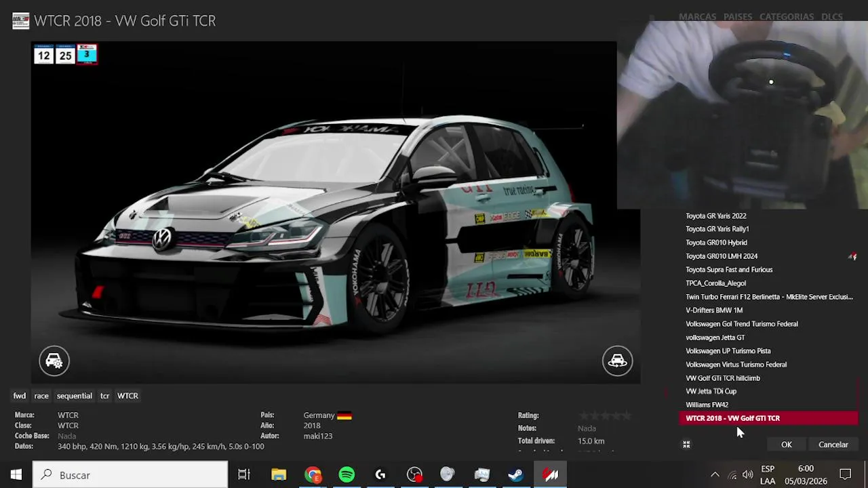Open car skins selector icon right of preview
The height and width of the screenshot is (488, 868).
tap(617, 361)
